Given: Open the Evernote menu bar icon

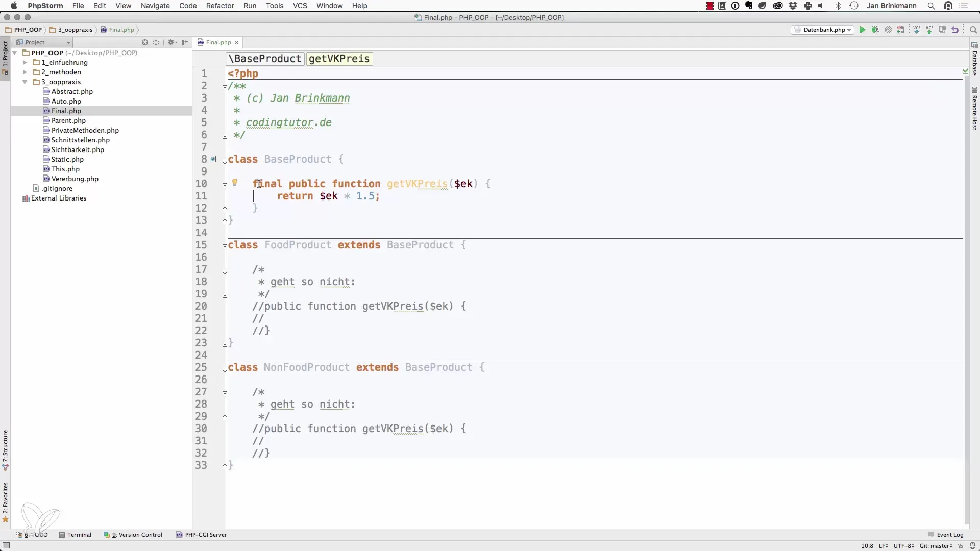Looking at the screenshot, I should point(749,6).
